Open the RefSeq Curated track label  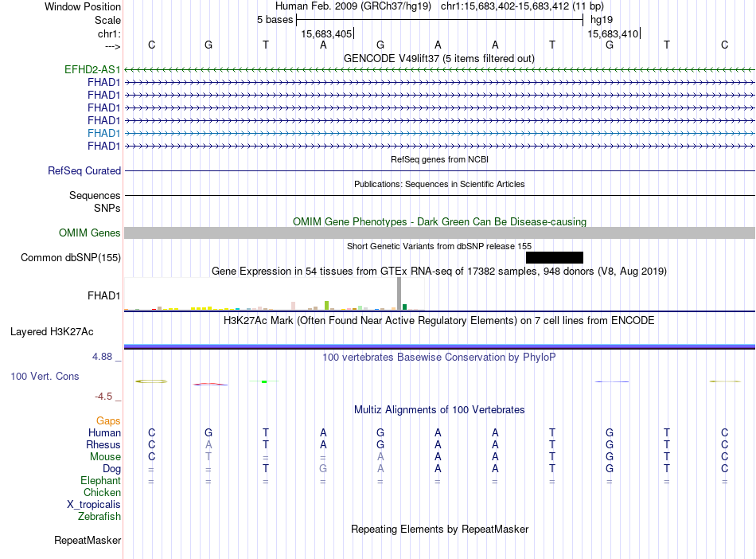84,170
